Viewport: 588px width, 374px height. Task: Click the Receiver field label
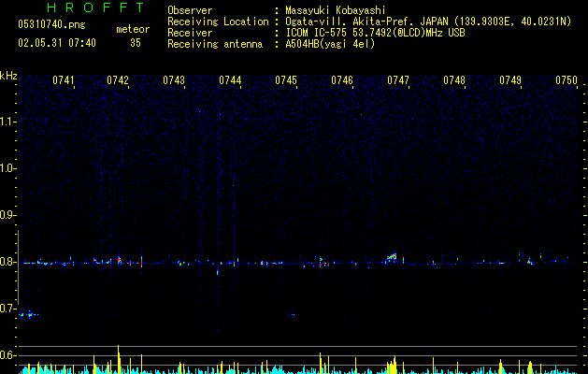[x=190, y=33]
